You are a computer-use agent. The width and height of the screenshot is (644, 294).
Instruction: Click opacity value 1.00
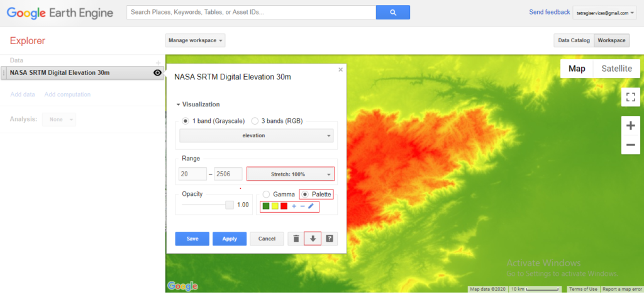(x=243, y=205)
